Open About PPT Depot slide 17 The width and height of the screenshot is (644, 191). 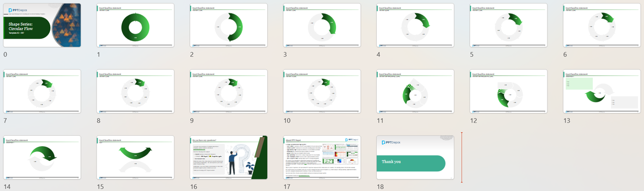pos(322,157)
